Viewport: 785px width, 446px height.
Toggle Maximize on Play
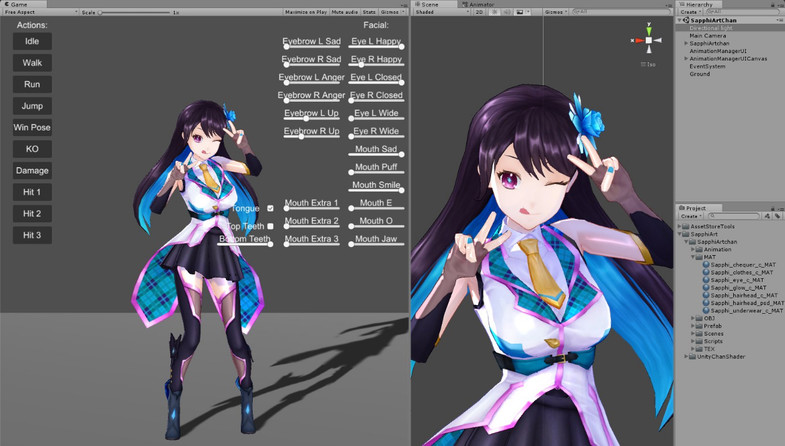(306, 12)
